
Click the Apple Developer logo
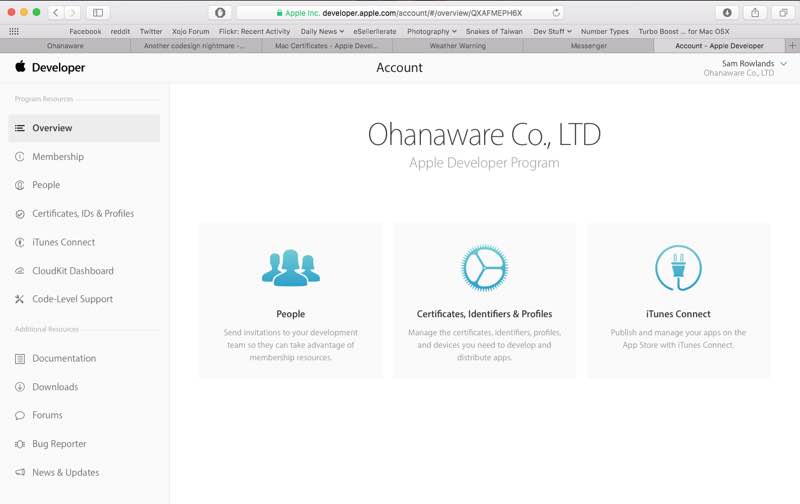[x=20, y=66]
